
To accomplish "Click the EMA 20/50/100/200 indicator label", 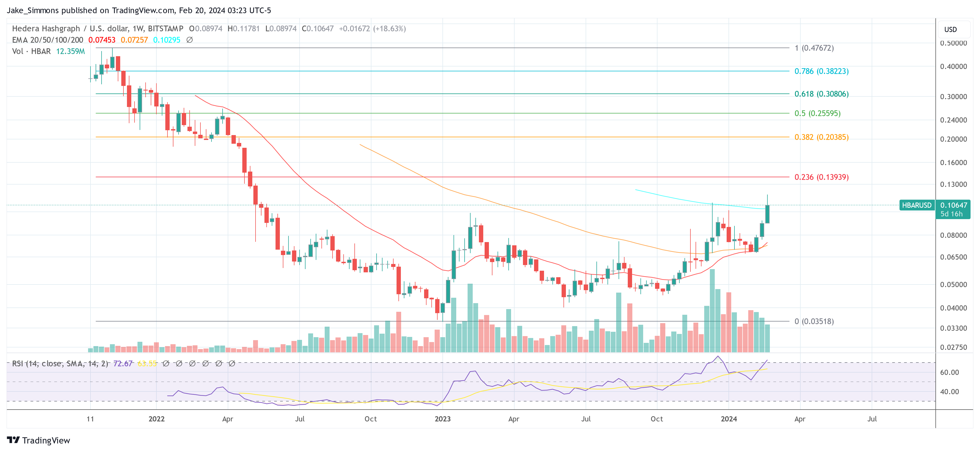I will (x=48, y=40).
